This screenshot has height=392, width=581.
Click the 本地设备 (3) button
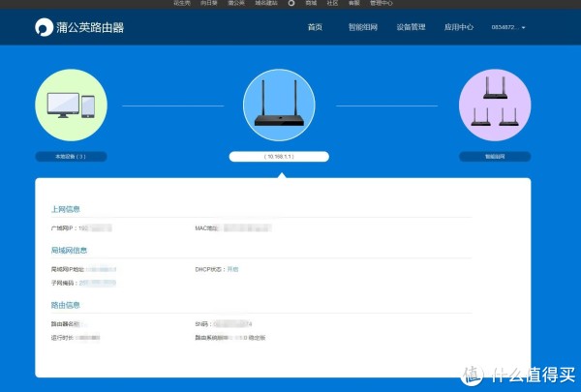point(71,157)
